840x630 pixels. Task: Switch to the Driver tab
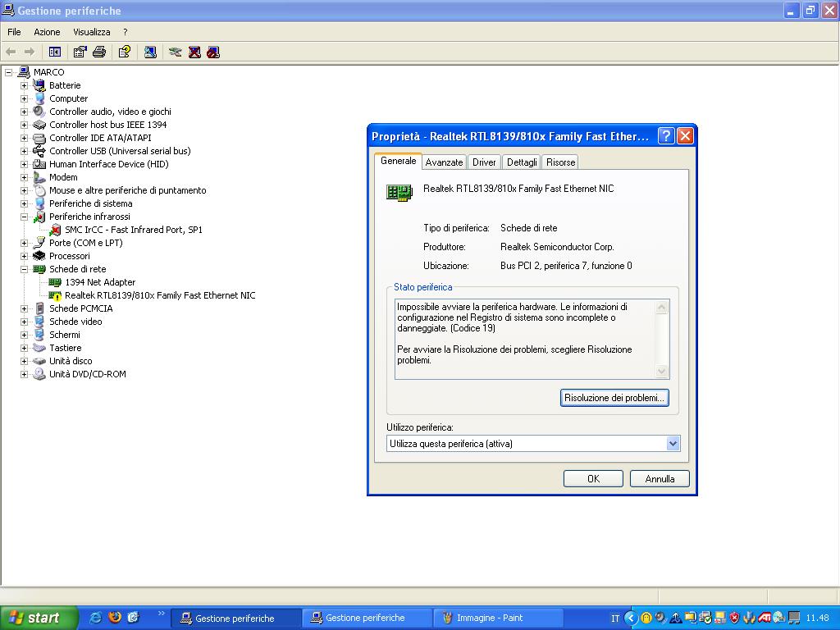pyautogui.click(x=484, y=162)
